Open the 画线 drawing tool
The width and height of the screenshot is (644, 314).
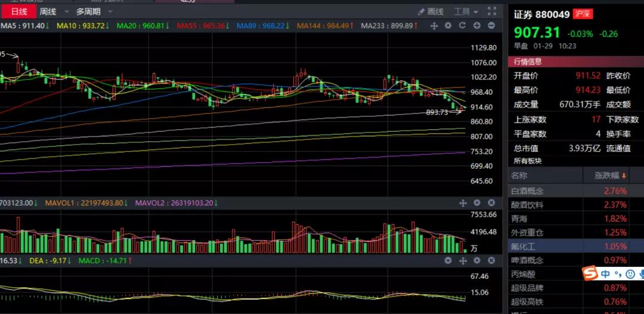[431, 11]
